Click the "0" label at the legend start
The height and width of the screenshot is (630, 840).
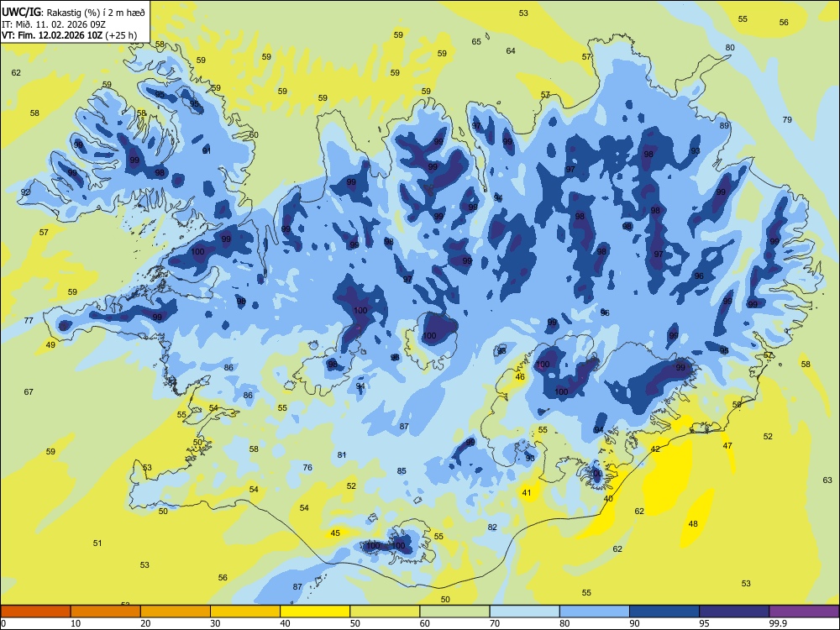[x=3, y=623]
